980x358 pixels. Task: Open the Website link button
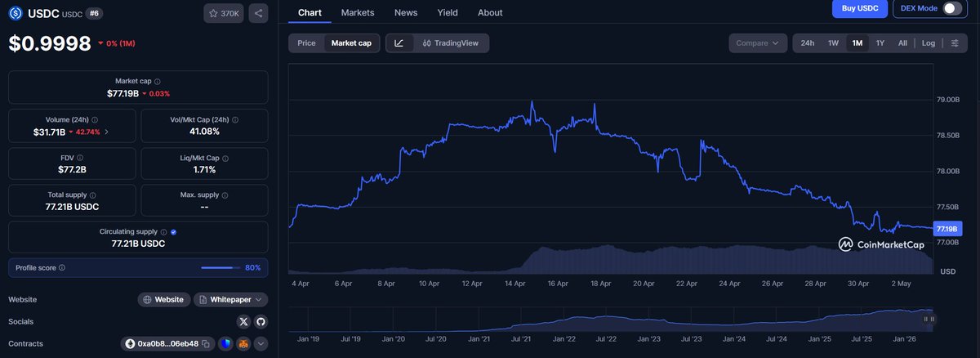coord(164,300)
